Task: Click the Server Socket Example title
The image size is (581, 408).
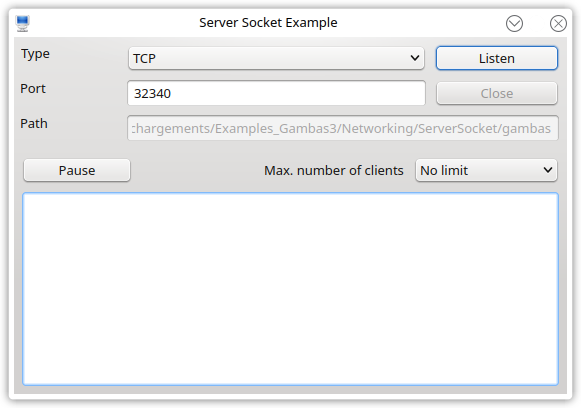Action: (268, 23)
